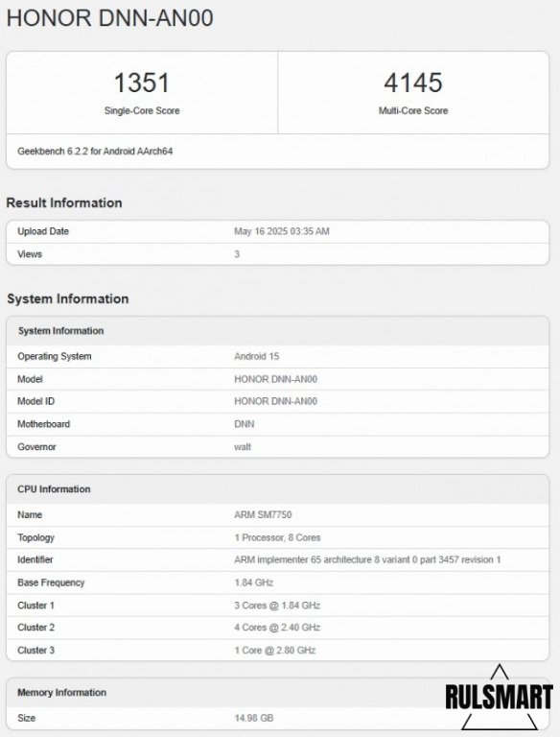The width and height of the screenshot is (560, 737).
Task: Click the Cluster 1 label
Action: click(x=35, y=606)
